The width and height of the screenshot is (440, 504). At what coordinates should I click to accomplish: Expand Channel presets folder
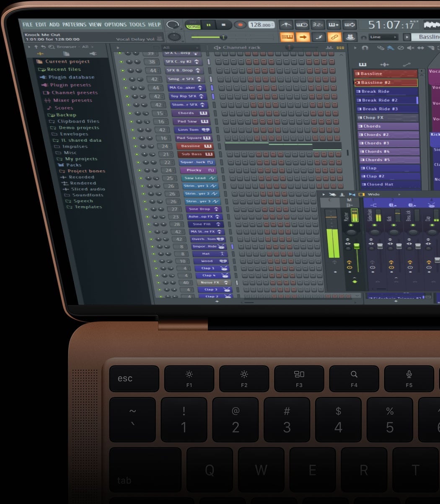point(70,93)
